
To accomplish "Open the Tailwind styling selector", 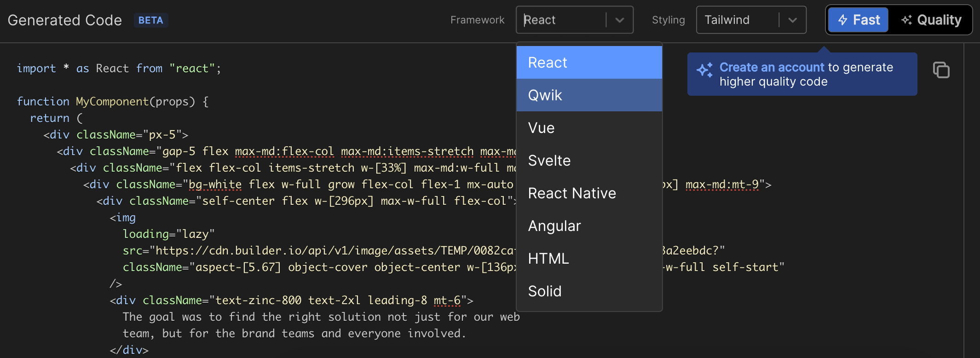I will click(x=737, y=20).
